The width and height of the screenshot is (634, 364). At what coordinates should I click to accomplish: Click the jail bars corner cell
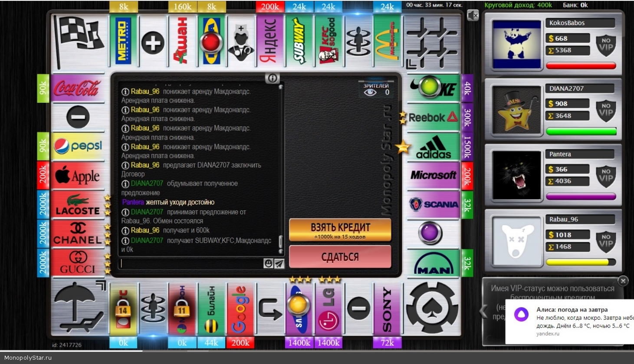coord(432,42)
